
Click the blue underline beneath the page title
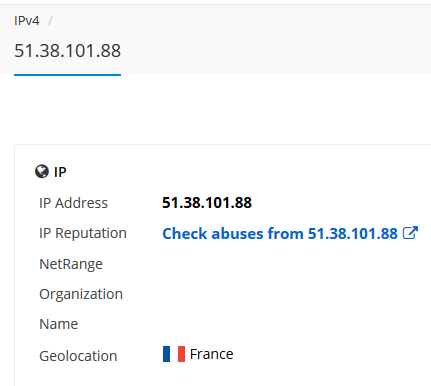pyautogui.click(x=67, y=75)
